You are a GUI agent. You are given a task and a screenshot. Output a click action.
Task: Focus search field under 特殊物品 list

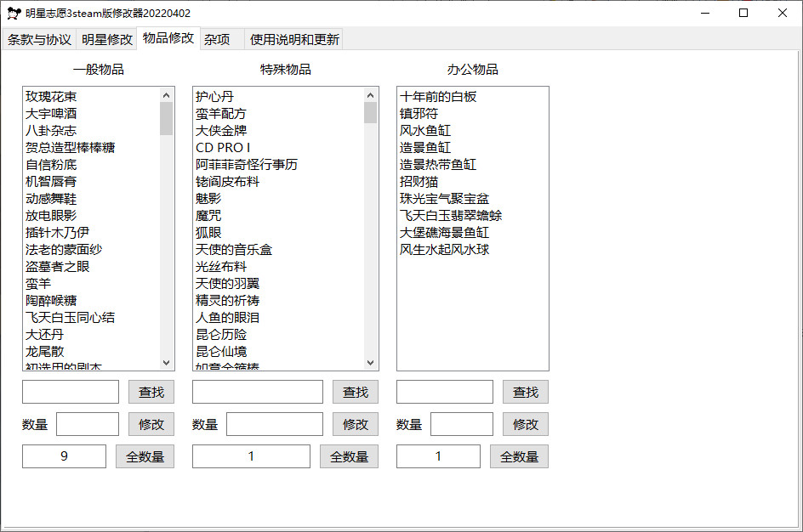(x=257, y=392)
